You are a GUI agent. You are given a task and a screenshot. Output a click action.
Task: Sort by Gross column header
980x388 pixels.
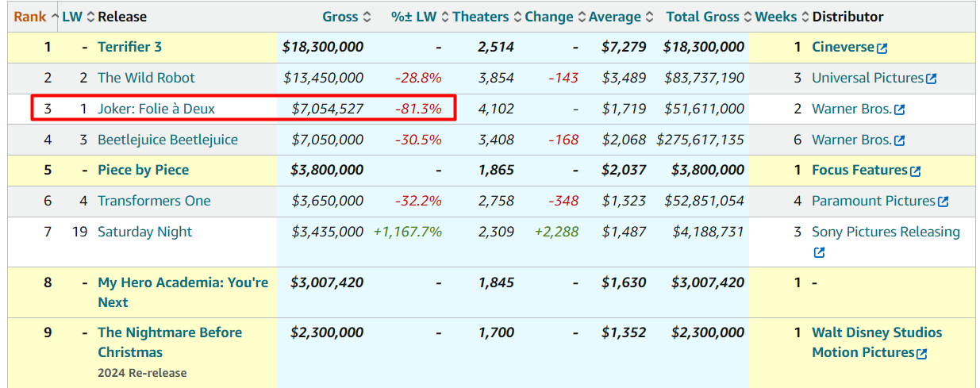click(340, 17)
